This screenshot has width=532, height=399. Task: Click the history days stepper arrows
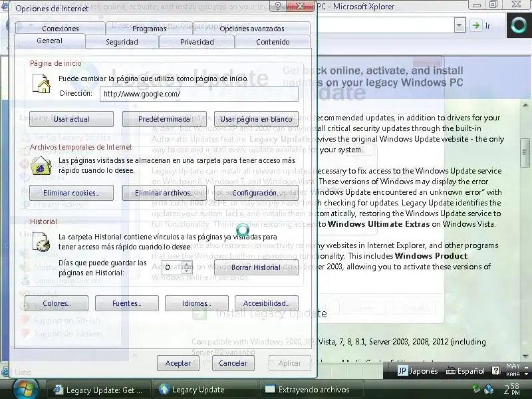click(187, 267)
